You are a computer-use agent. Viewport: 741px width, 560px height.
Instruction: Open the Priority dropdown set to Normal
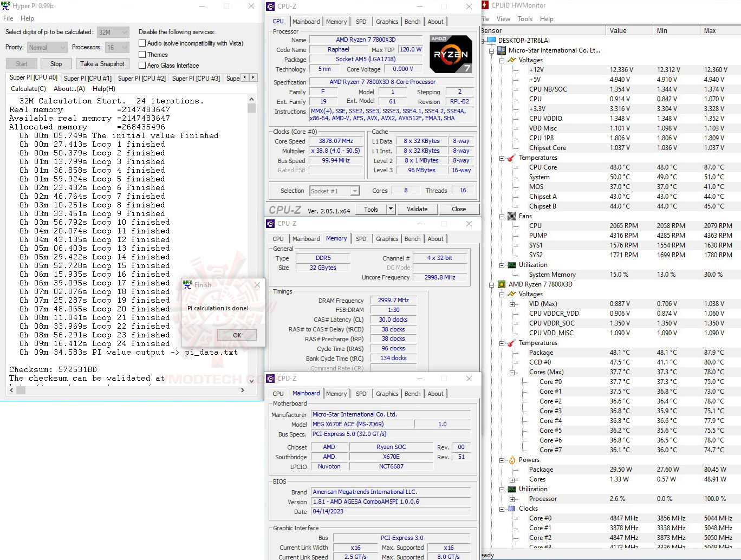pyautogui.click(x=47, y=48)
